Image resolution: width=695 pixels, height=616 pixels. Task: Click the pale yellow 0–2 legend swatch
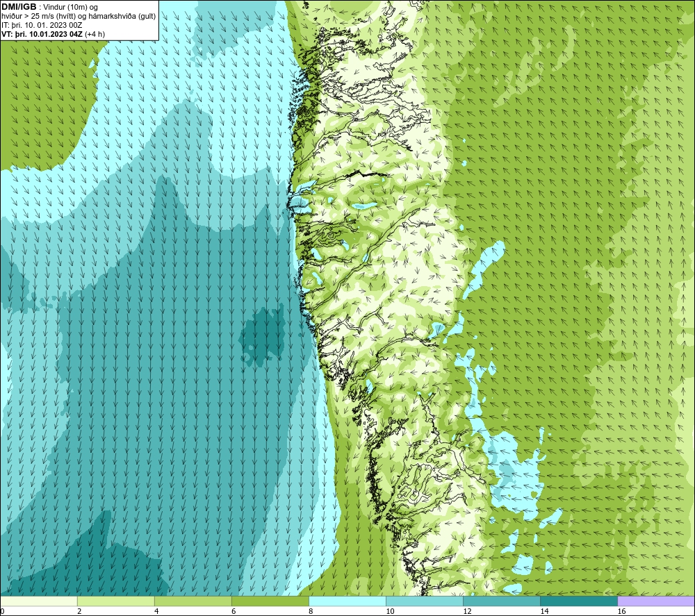tap(39, 601)
